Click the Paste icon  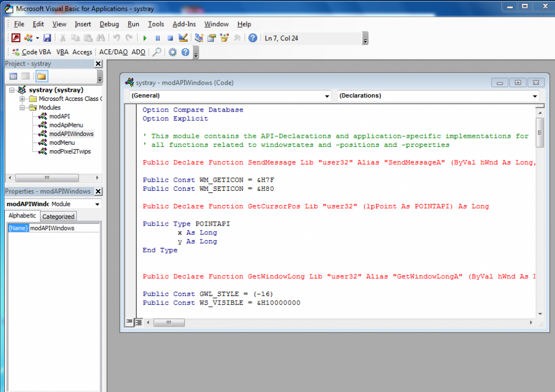pyautogui.click(x=88, y=38)
